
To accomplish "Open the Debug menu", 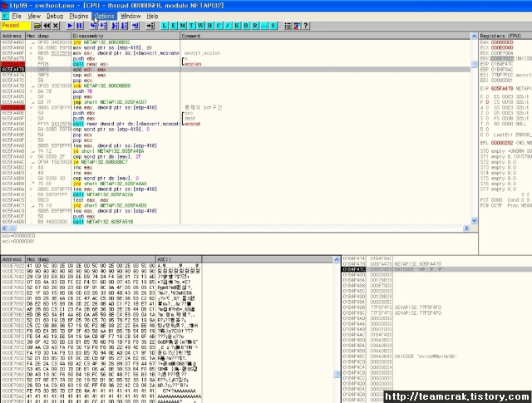I will [x=55, y=16].
